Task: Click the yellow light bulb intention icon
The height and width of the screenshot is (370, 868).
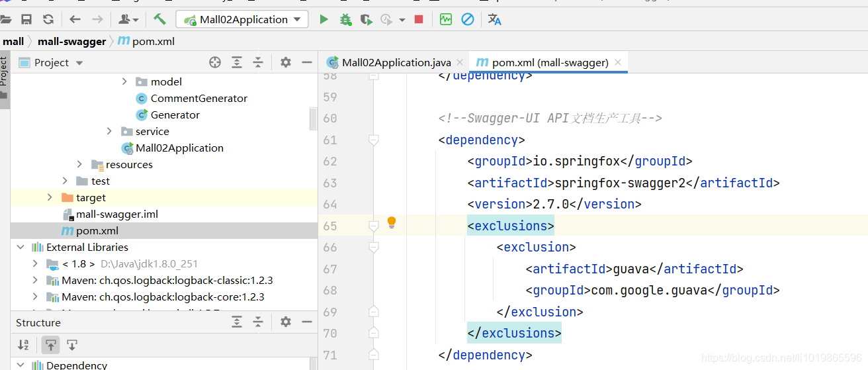Action: [391, 222]
